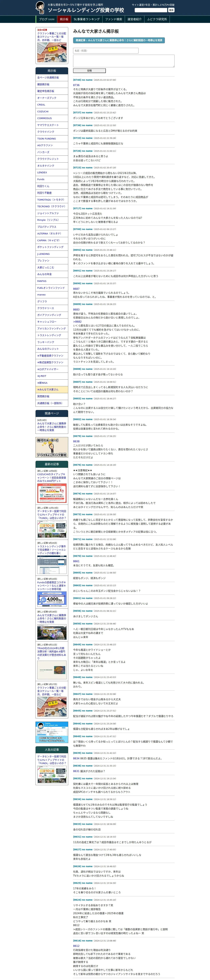Open クラウドリース board link
210x980 pixels.
(x=52, y=308)
